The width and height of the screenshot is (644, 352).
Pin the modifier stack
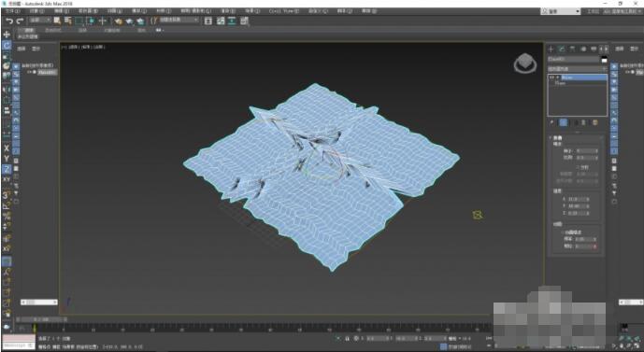tap(551, 122)
